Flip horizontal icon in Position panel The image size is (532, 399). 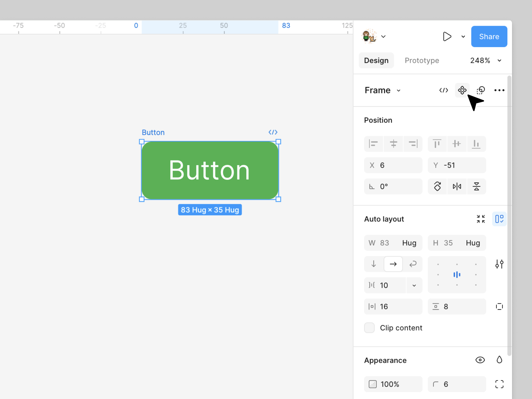(x=457, y=186)
